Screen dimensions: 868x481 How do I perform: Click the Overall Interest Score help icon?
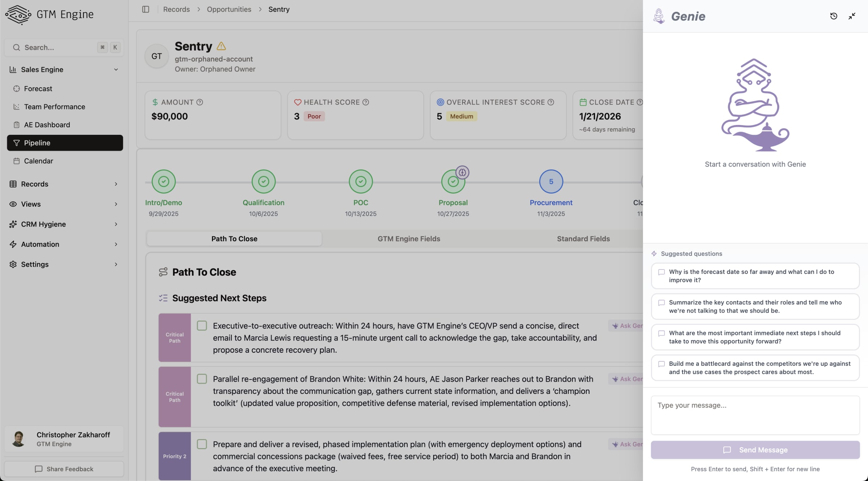pyautogui.click(x=551, y=102)
